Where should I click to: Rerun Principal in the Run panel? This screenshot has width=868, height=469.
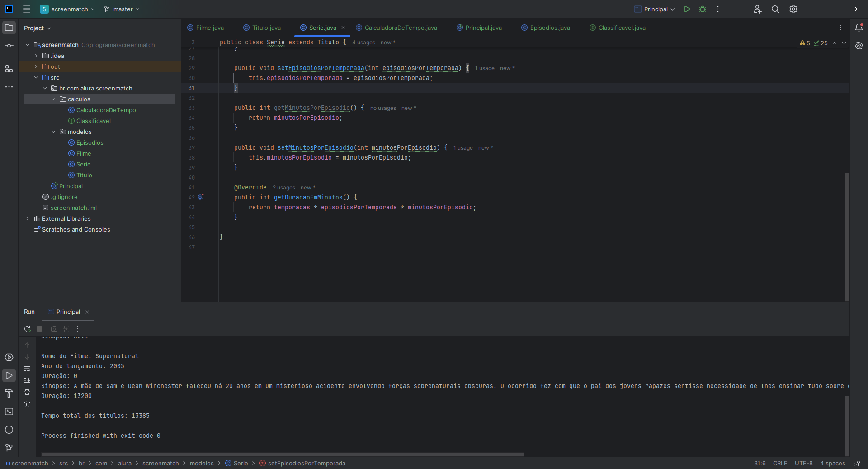[28, 329]
